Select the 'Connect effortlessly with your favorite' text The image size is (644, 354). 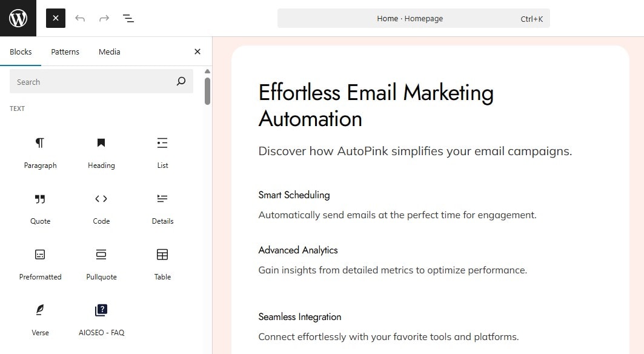click(x=388, y=337)
